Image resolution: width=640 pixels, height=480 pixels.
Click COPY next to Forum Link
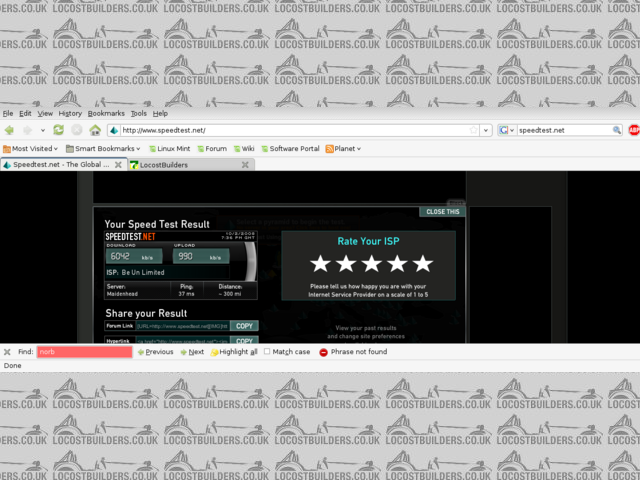point(245,326)
